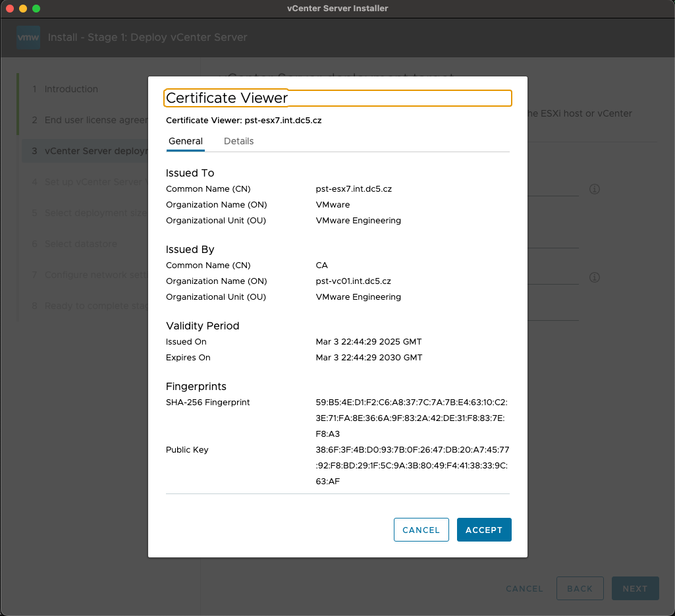675x616 pixels.
Task: Click Issued By VMware Engineering unit value
Action: (x=358, y=297)
